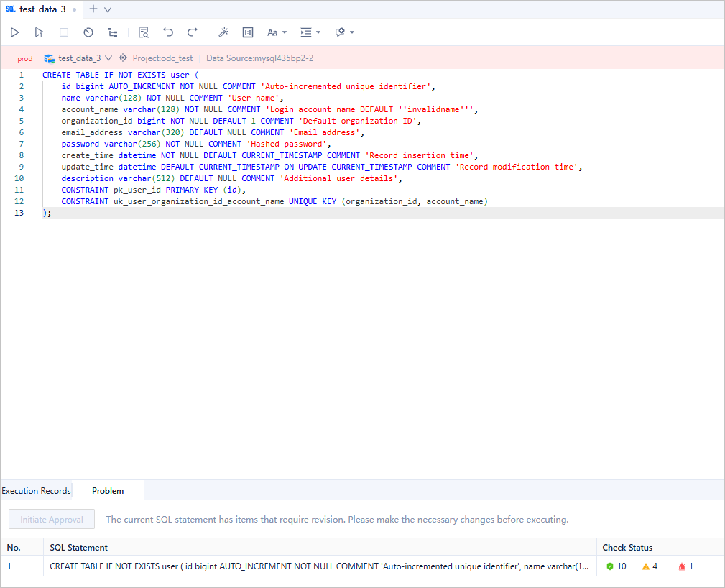This screenshot has width=725, height=588.
Task: Add a new SQL tab with plus
Action: 93,9
